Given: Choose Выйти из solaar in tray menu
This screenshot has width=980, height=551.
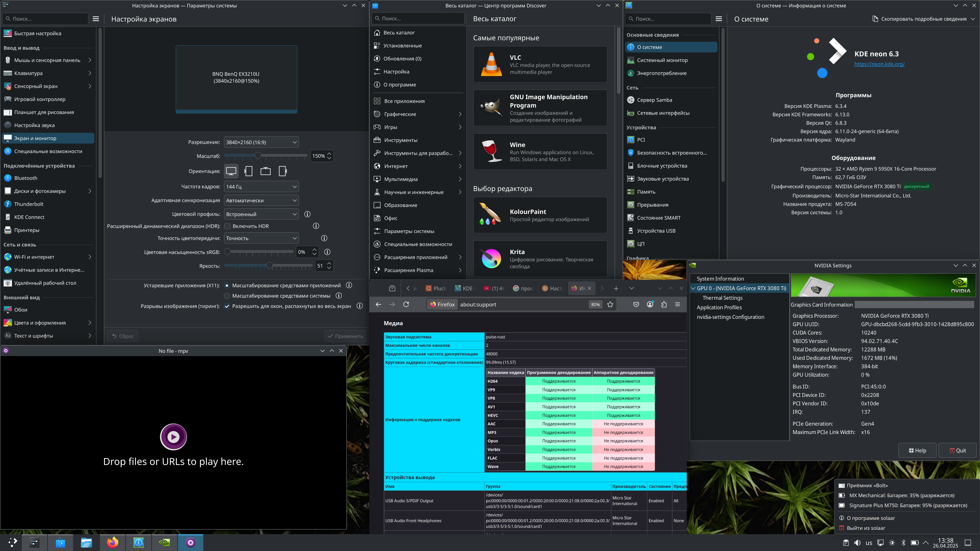Looking at the screenshot, I should point(865,528).
